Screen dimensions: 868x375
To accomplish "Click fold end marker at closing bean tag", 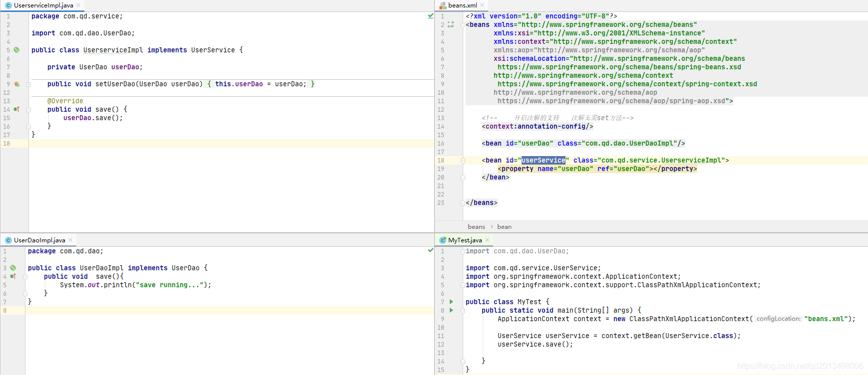I will (x=463, y=178).
